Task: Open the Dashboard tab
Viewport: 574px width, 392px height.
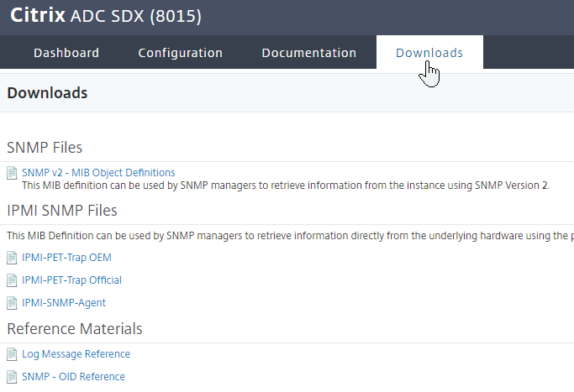Action: point(66,53)
